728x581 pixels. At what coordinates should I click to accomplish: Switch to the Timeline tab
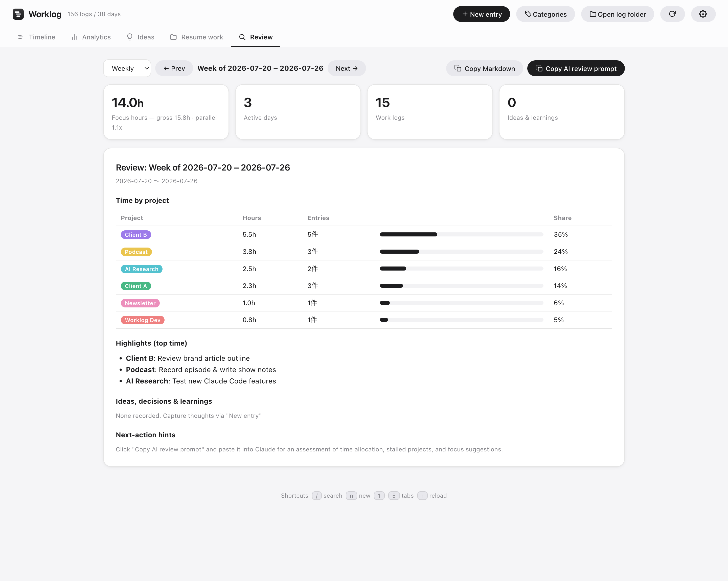click(36, 37)
